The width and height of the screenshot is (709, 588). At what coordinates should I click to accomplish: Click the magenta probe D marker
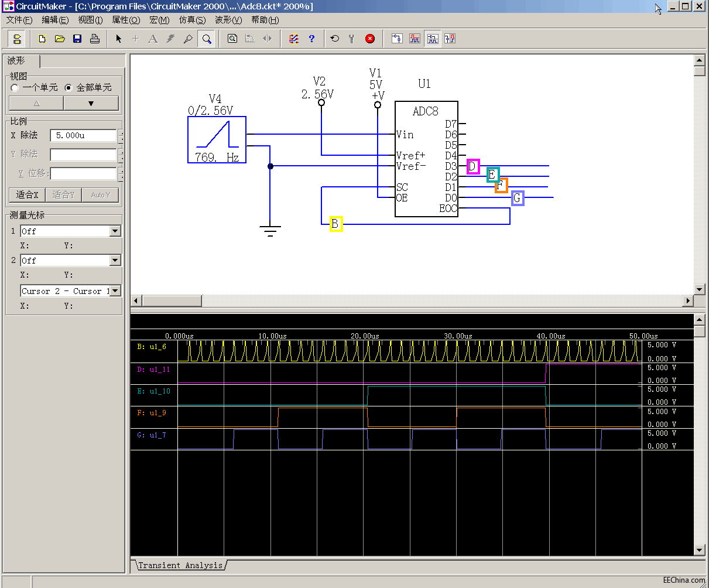[x=473, y=166]
